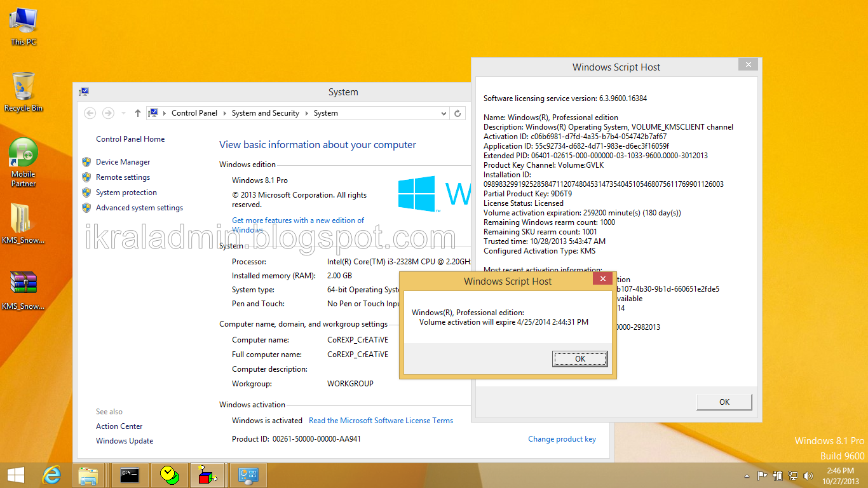Click the shield icon beside Remote settings
868x488 pixels.
point(86,177)
